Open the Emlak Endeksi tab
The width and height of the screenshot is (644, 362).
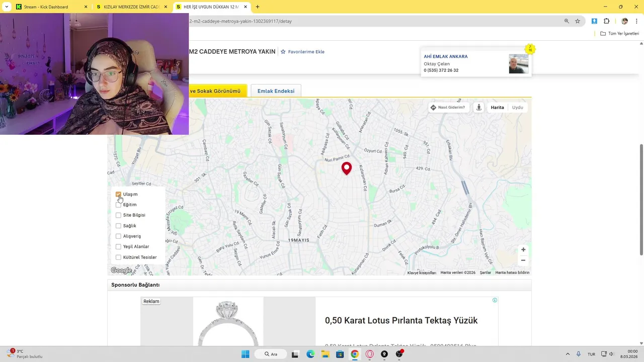(276, 91)
